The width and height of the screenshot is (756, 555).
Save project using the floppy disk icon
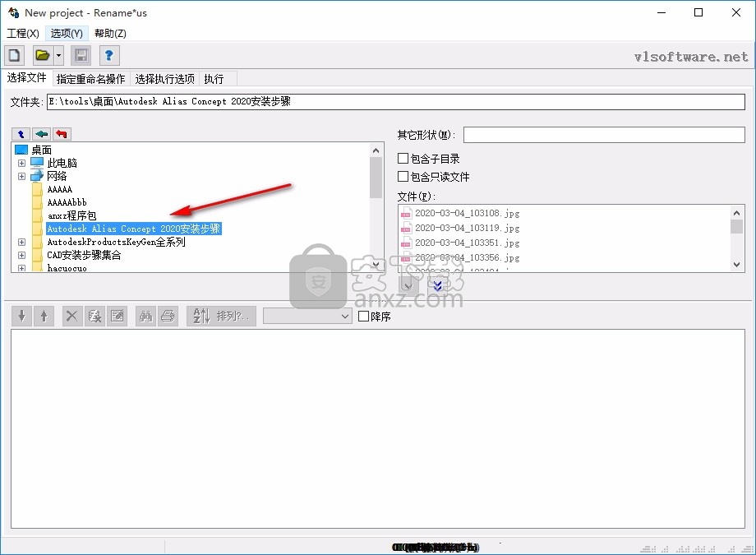click(x=81, y=56)
